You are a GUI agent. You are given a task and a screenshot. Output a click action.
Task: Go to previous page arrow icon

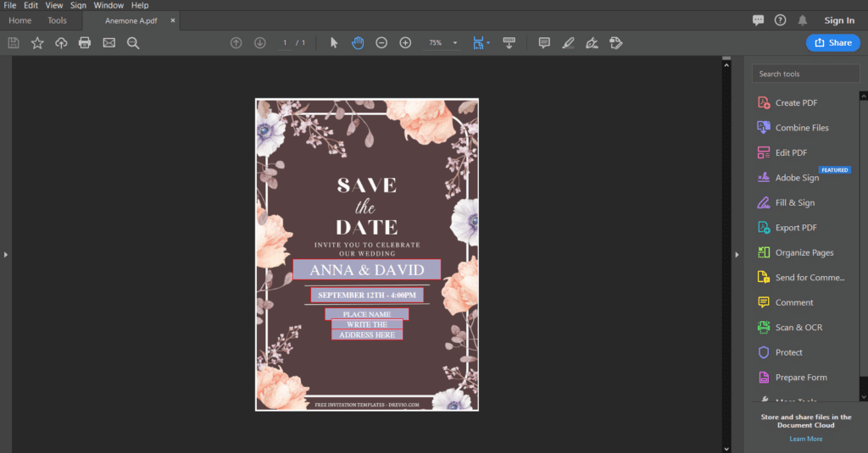point(236,42)
